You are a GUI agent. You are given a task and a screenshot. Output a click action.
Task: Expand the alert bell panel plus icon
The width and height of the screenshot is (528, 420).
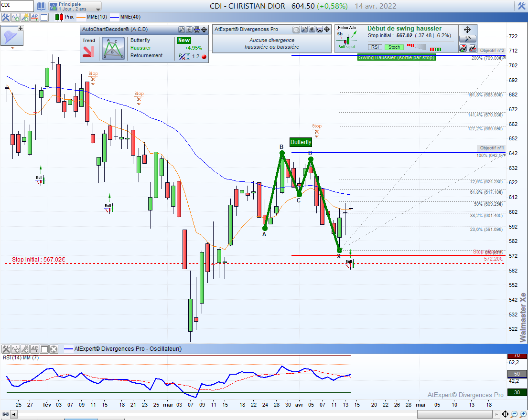click(20, 28)
